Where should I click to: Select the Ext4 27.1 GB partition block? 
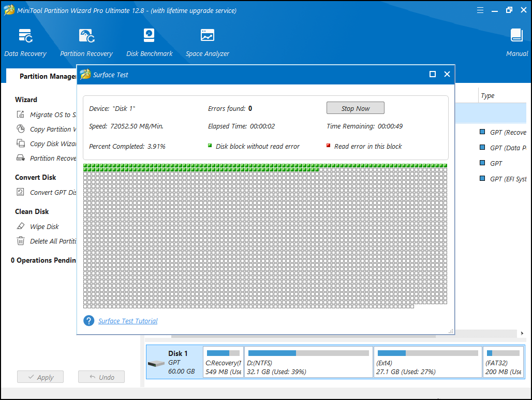[428, 362]
